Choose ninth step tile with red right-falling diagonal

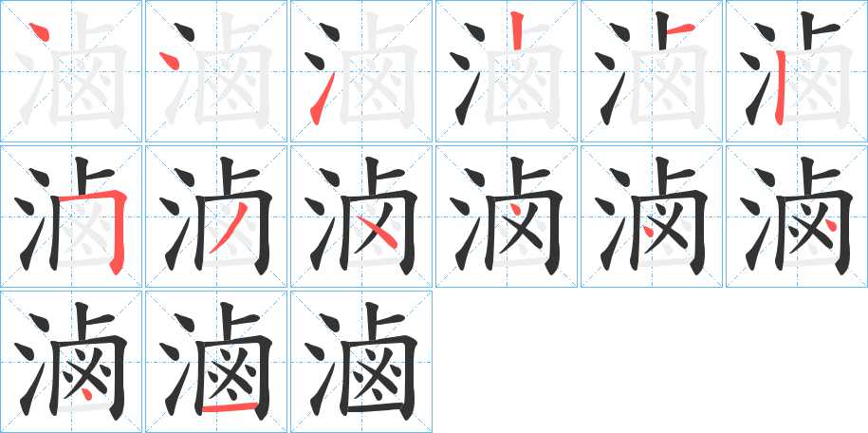[x=361, y=216]
